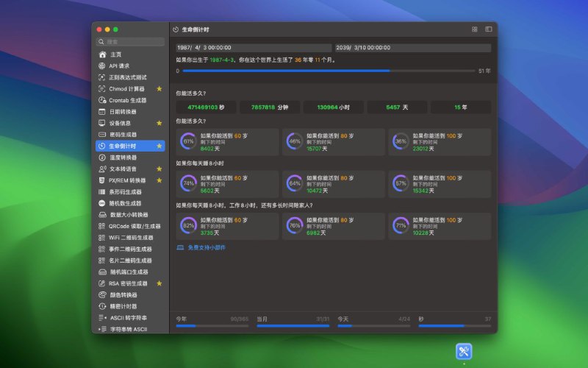The image size is (588, 368).
Task: Toggle favorite star on PX/REM 转换器
Action: point(159,180)
